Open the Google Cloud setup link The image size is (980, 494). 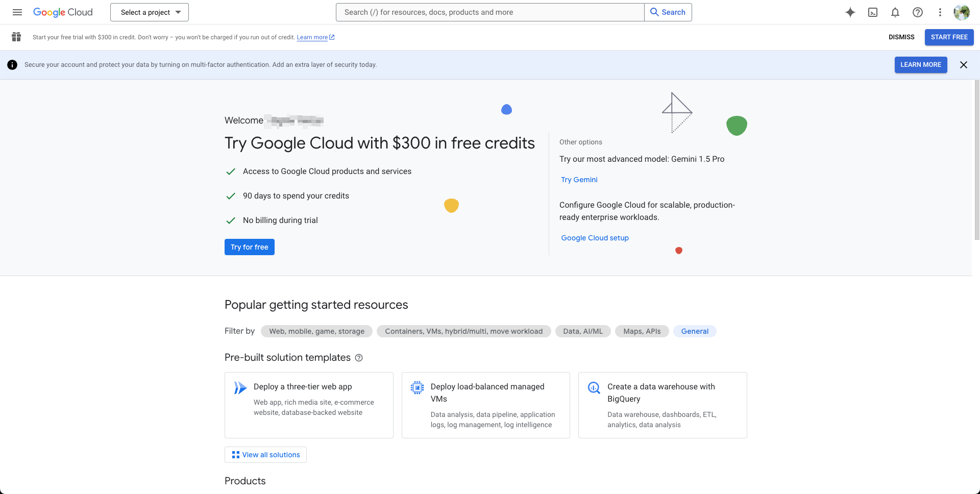595,238
